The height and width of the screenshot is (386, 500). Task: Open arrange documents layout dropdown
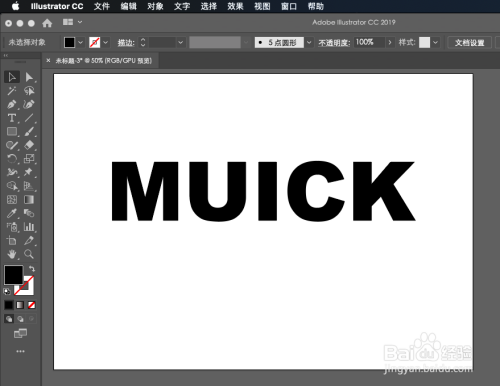pyautogui.click(x=72, y=22)
